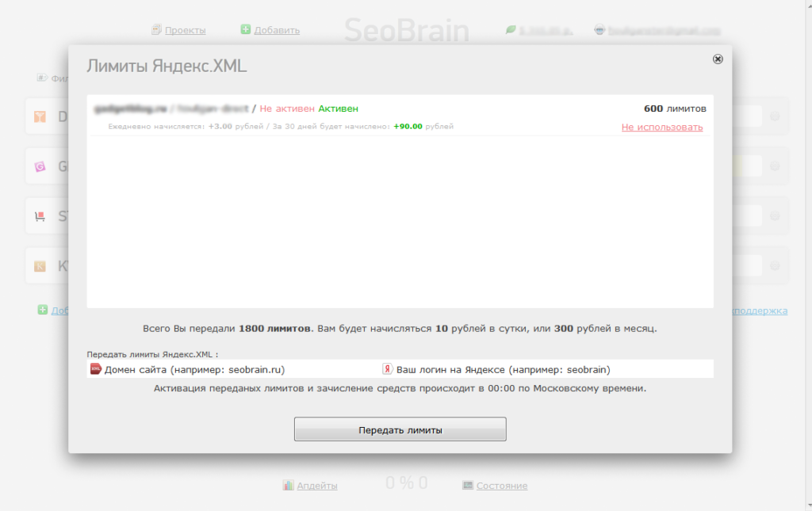Screen dimensions: 812x511
Task: Click the orange icon of the D project
Action: click(40, 116)
